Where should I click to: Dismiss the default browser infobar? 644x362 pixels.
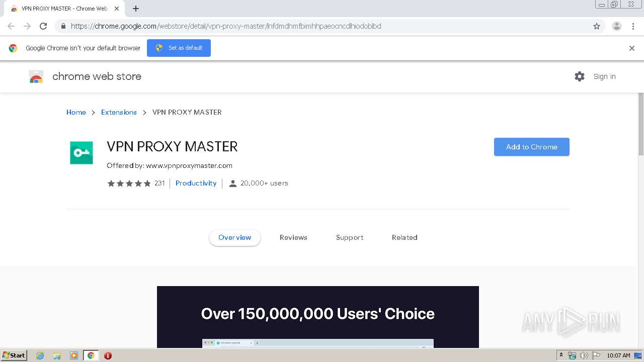click(x=632, y=48)
